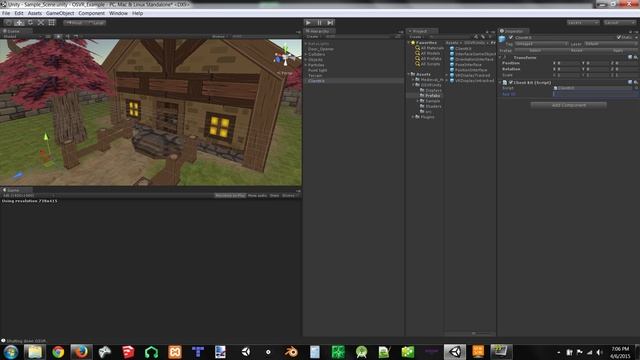Image resolution: width=640 pixels, height=360 pixels.
Task: Click the Pause button
Action: pyautogui.click(x=320, y=23)
